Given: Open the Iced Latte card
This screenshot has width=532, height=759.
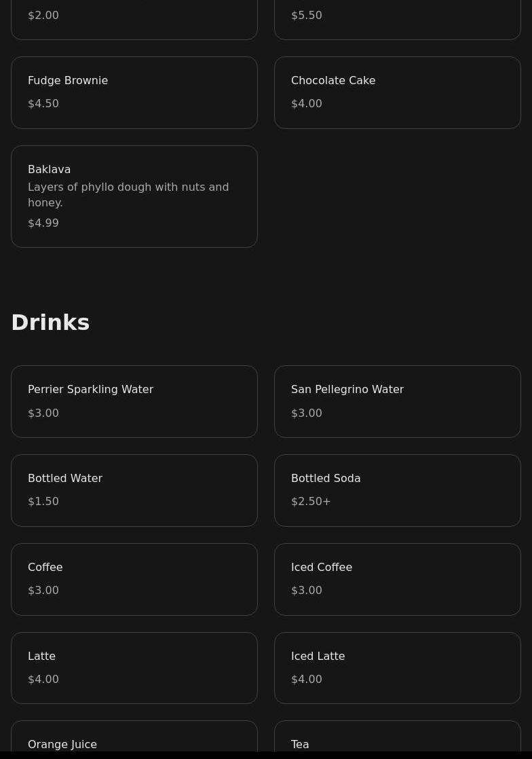Looking at the screenshot, I should [x=397, y=668].
